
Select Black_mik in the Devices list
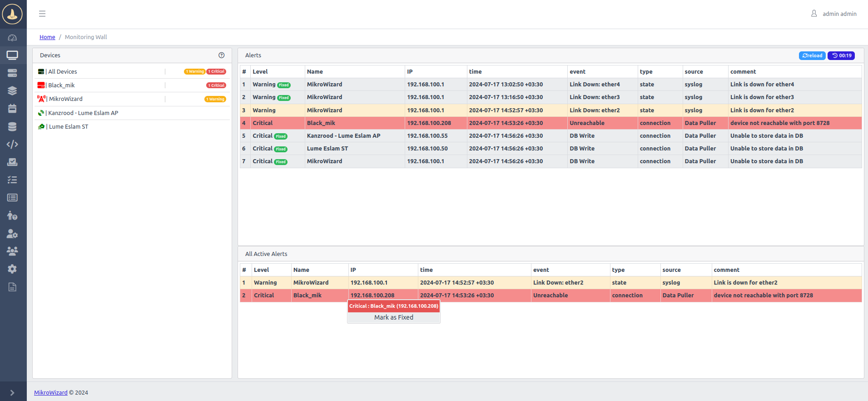pos(61,85)
